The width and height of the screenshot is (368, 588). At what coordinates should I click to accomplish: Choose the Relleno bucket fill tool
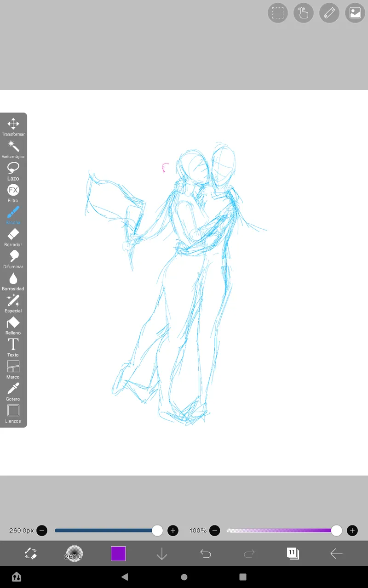pyautogui.click(x=13, y=325)
